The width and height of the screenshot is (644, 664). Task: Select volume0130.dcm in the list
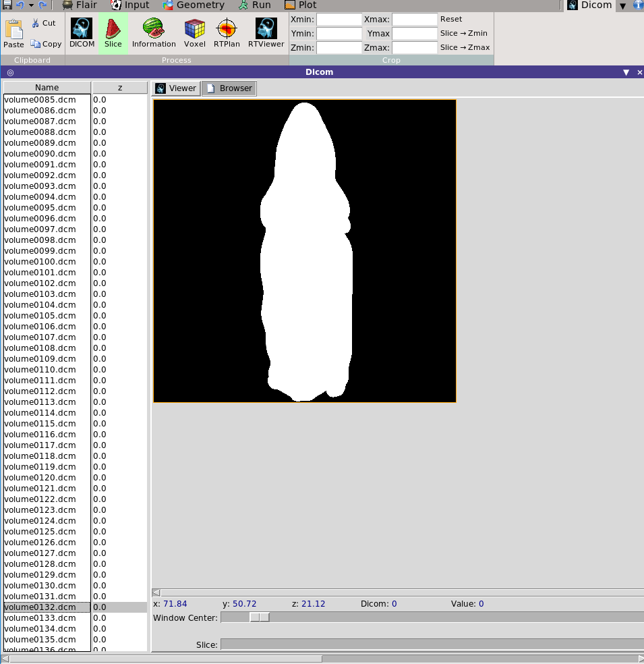47,586
